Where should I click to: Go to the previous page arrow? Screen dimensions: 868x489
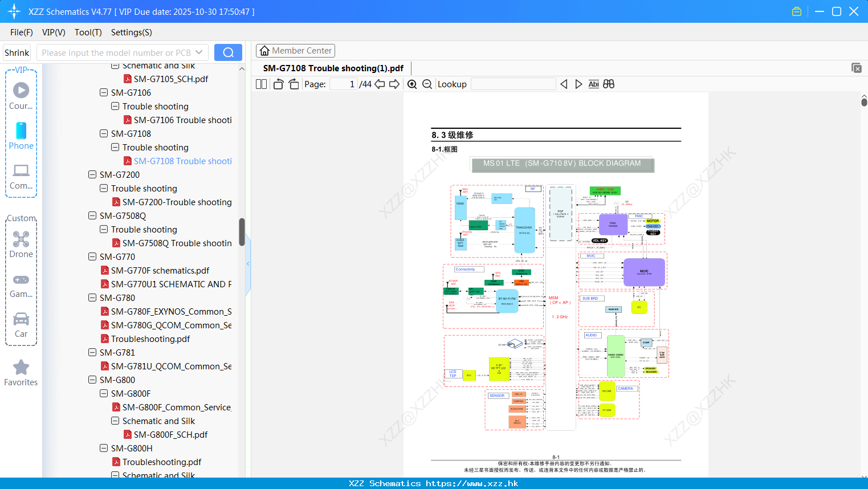380,84
